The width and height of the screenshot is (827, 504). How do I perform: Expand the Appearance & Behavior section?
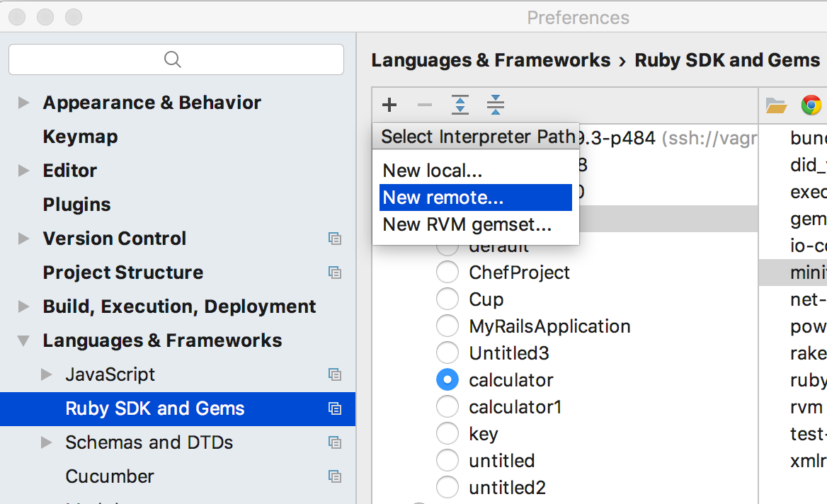coord(23,103)
